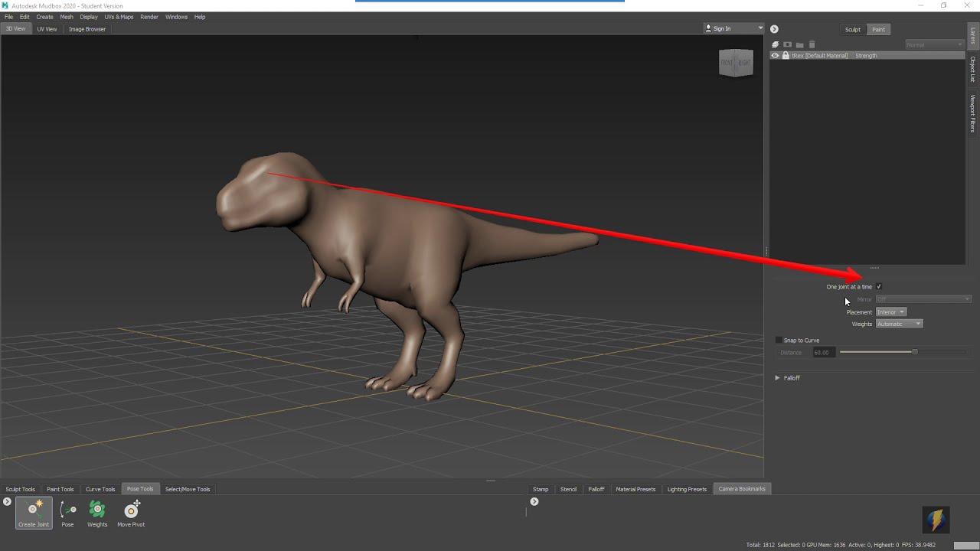Screen dimensions: 980x551
Task: Switch to the Image Browser tab
Action: [x=87, y=29]
